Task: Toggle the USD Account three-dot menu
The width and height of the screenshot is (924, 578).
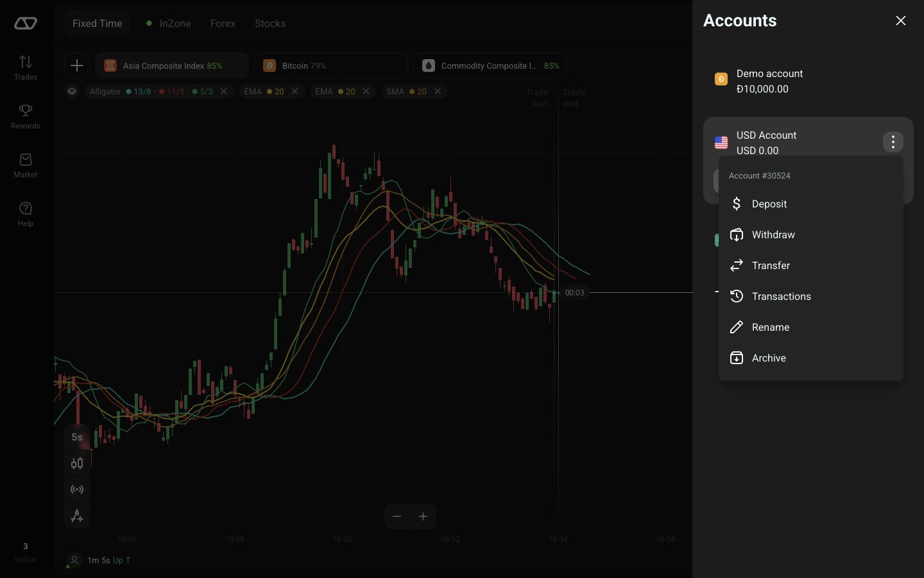Action: (893, 142)
